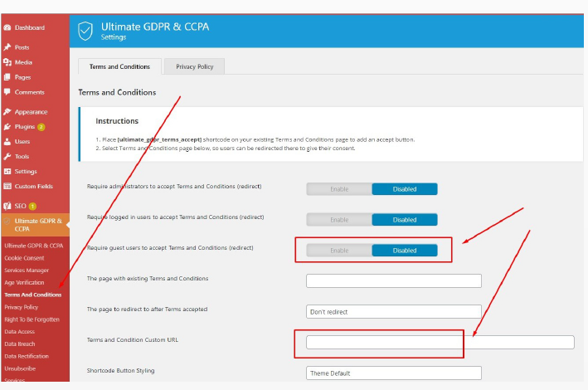Click the Plugins plug icon
588x390 pixels.
click(x=7, y=127)
